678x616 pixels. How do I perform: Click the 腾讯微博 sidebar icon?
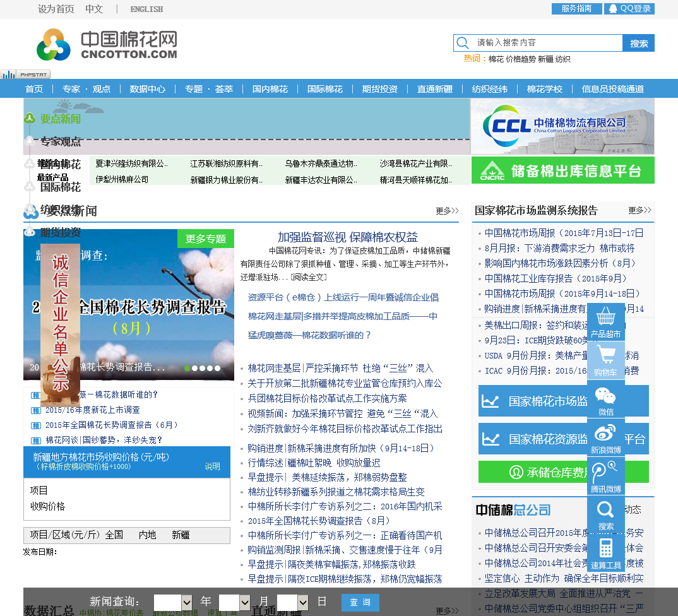coord(605,477)
